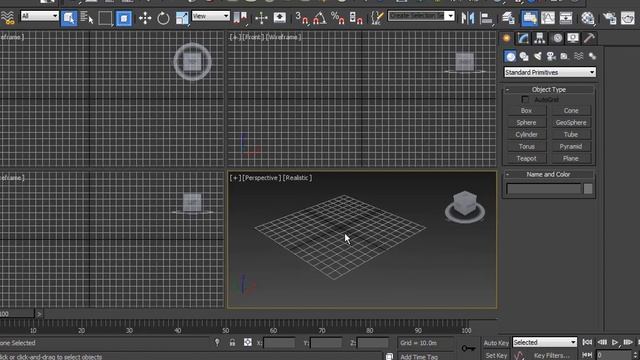The image size is (640, 360).
Task: Switch to the Display panel tab
Action: [573, 38]
